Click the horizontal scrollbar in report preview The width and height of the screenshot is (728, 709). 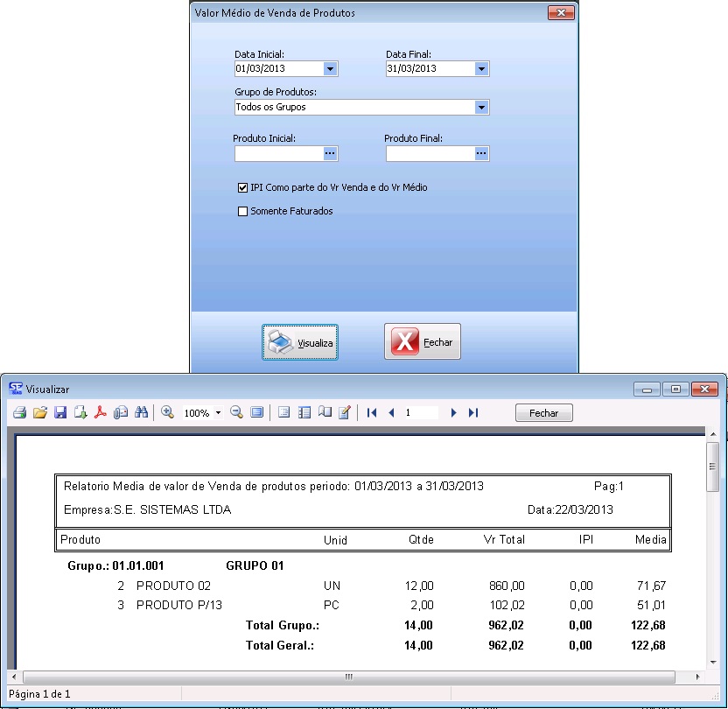point(348,677)
